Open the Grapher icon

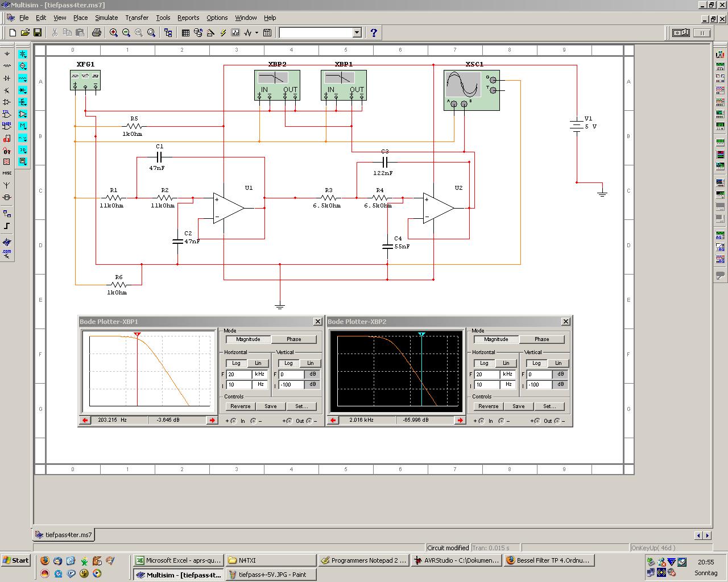click(235, 33)
